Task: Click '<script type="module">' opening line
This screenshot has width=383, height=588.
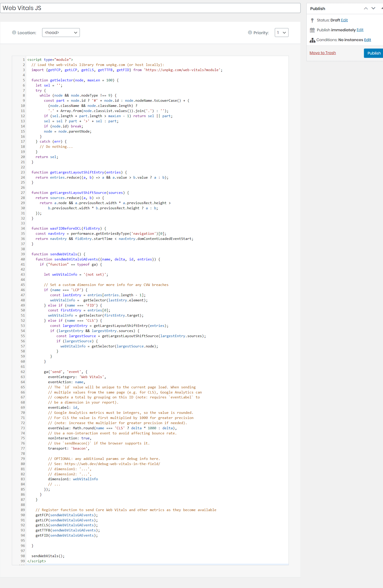Action: tap(50, 60)
